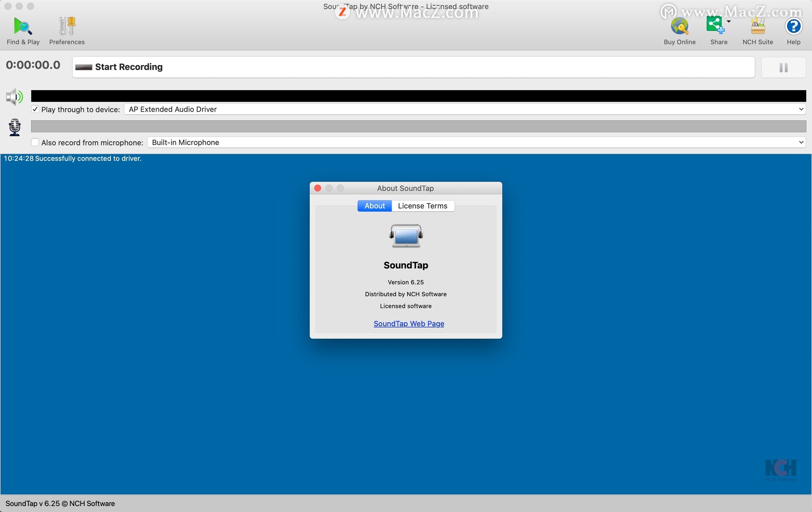Viewport: 812px width, 512px height.
Task: Click the microphone icon
Action: [x=15, y=127]
